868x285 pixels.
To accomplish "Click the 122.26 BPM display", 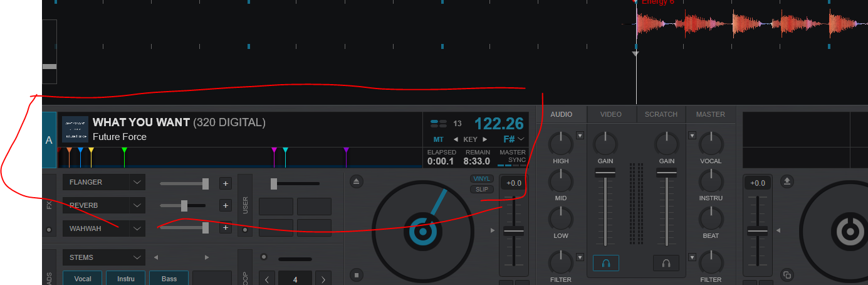I will pos(499,124).
